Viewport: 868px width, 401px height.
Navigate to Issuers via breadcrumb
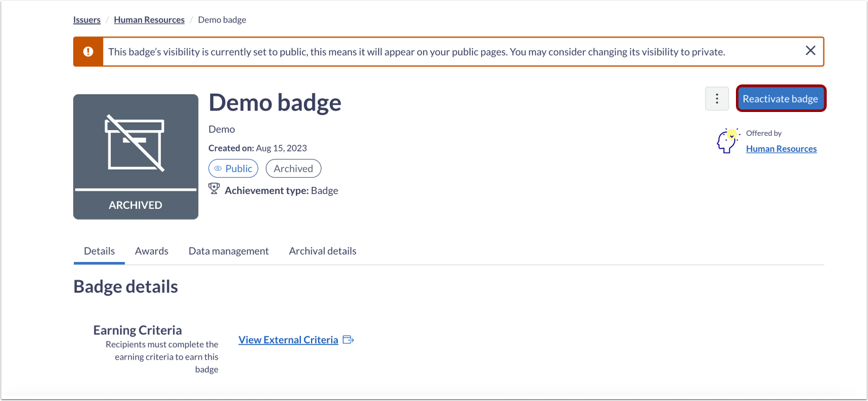pyautogui.click(x=86, y=19)
